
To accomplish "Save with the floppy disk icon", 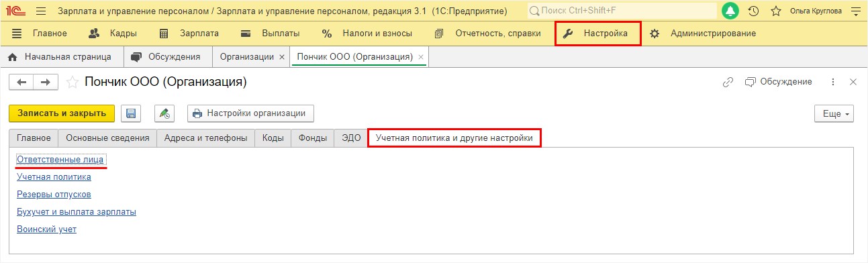I will tap(131, 113).
